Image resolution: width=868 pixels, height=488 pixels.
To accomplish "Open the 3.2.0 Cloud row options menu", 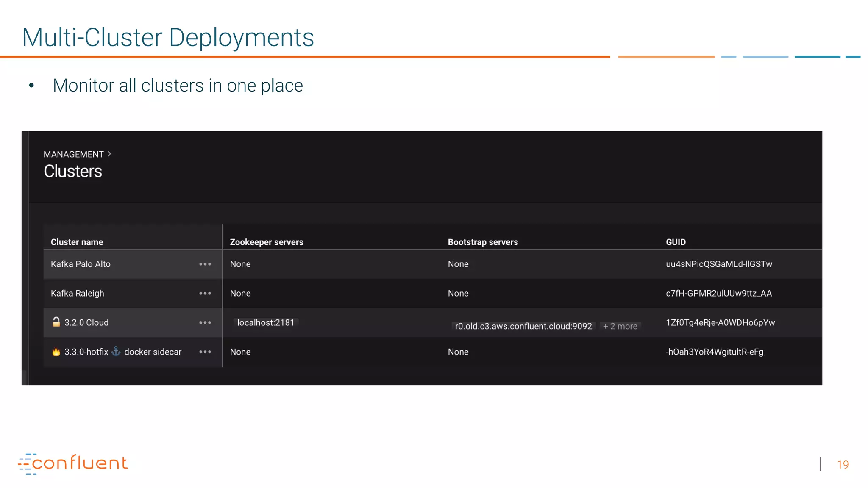I will coord(205,322).
